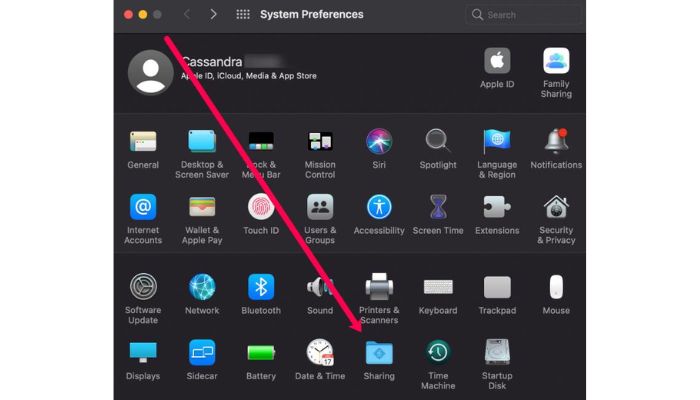Open Sidecar preferences
The width and height of the screenshot is (700, 400).
(202, 352)
